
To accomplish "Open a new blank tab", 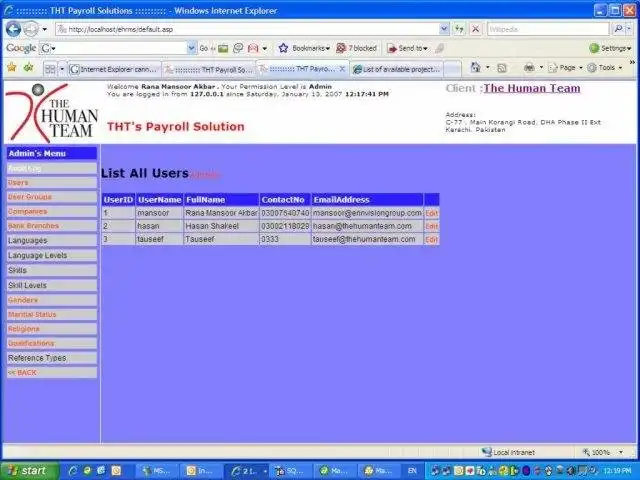I will [x=452, y=69].
